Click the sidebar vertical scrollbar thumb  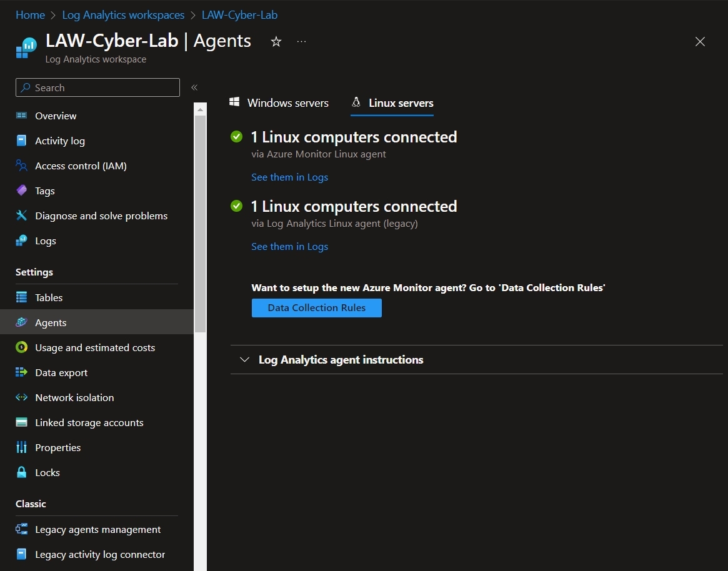click(x=200, y=224)
